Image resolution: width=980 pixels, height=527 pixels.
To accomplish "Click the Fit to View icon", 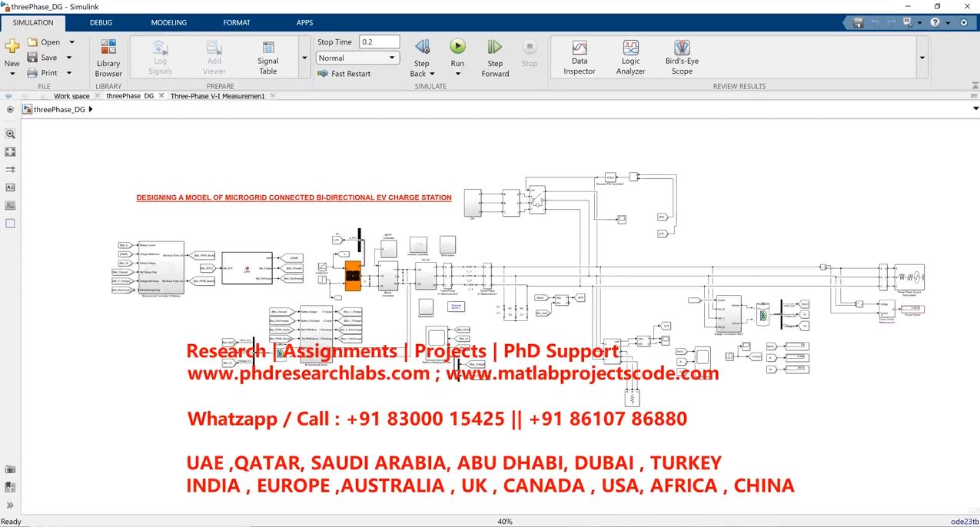I will pos(10,152).
